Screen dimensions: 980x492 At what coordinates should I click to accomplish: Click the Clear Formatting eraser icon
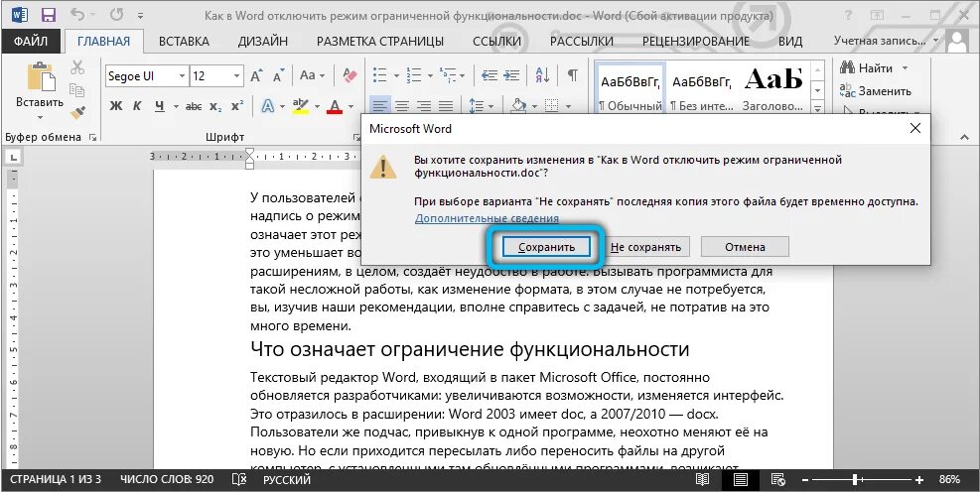coord(350,76)
